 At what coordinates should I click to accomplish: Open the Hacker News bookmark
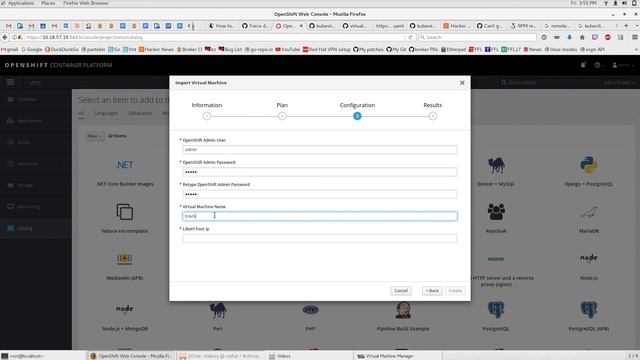(x=156, y=49)
